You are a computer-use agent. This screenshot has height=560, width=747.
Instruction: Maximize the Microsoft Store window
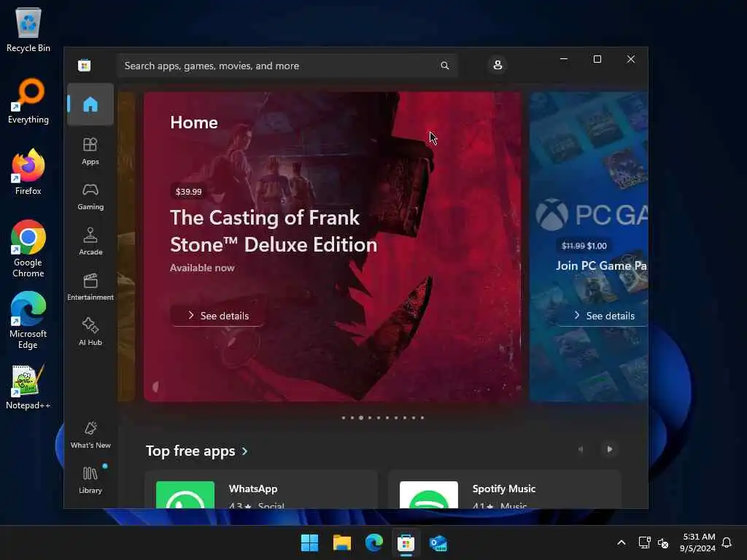click(597, 59)
